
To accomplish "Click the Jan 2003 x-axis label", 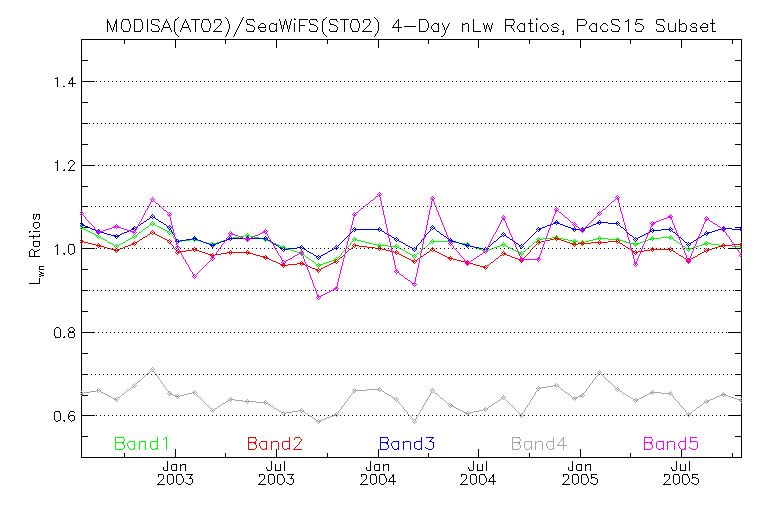I will pyautogui.click(x=175, y=473).
